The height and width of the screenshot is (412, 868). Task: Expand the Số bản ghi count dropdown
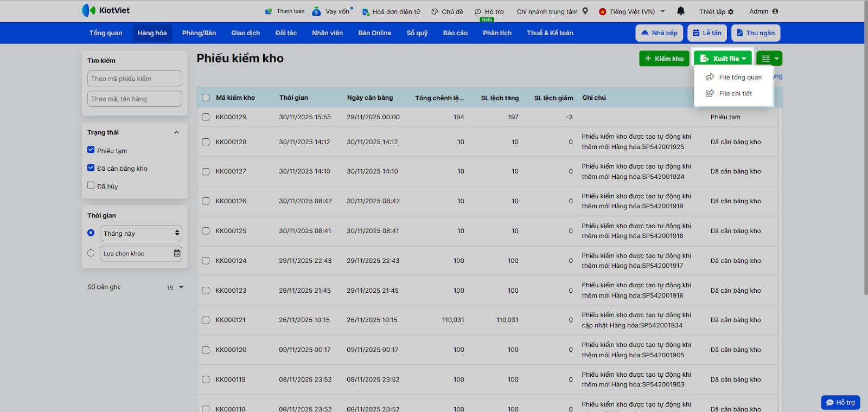(175, 287)
